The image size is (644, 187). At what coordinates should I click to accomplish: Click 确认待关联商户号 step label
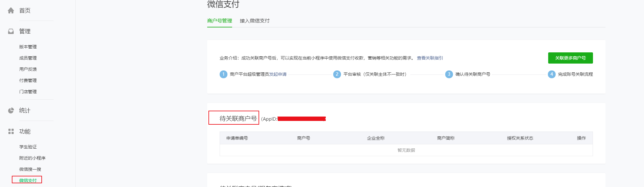473,74
